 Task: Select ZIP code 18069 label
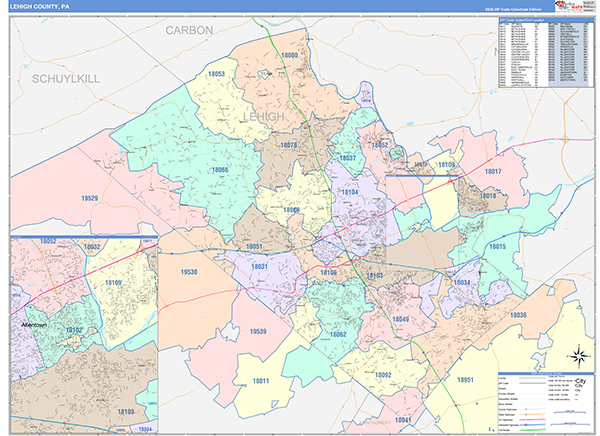(291, 210)
